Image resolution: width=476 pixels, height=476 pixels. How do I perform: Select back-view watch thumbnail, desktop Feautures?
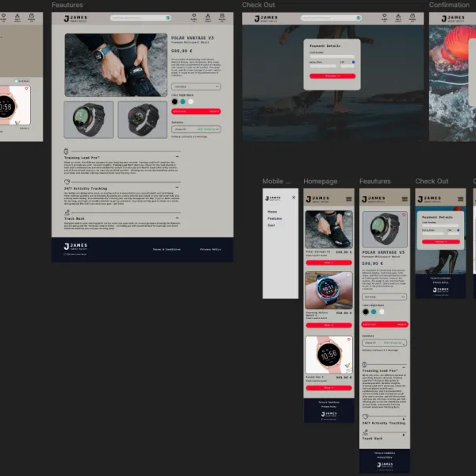[x=142, y=120]
